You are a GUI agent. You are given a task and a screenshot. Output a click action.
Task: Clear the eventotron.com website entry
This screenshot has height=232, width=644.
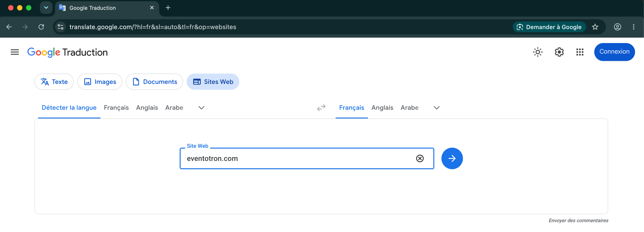coord(420,158)
